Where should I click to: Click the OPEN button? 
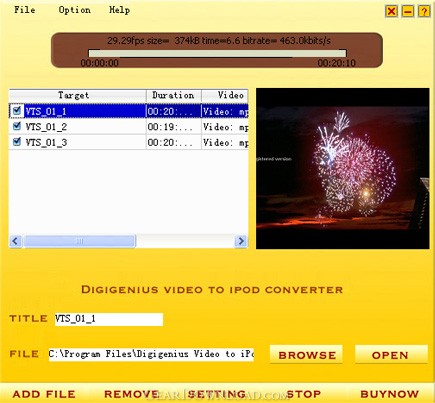(391, 355)
